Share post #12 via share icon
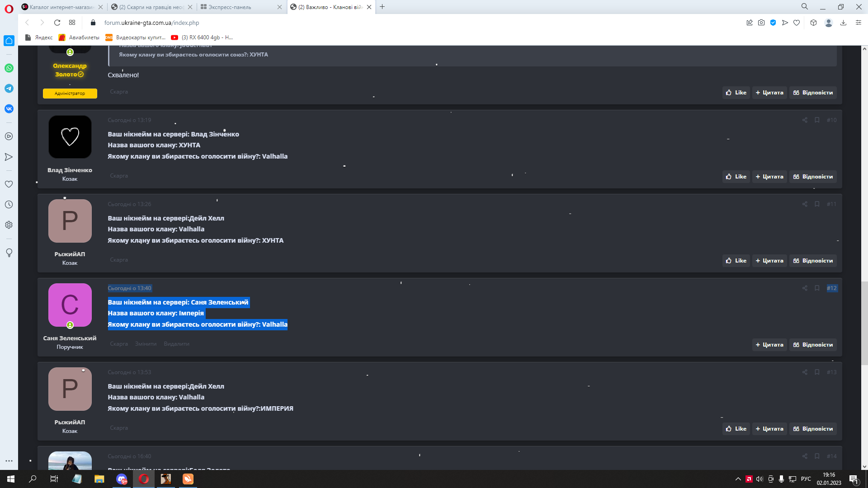The width and height of the screenshot is (868, 488). point(805,288)
